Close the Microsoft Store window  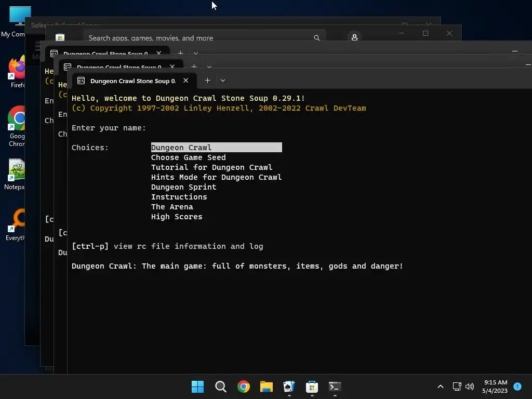(449, 33)
